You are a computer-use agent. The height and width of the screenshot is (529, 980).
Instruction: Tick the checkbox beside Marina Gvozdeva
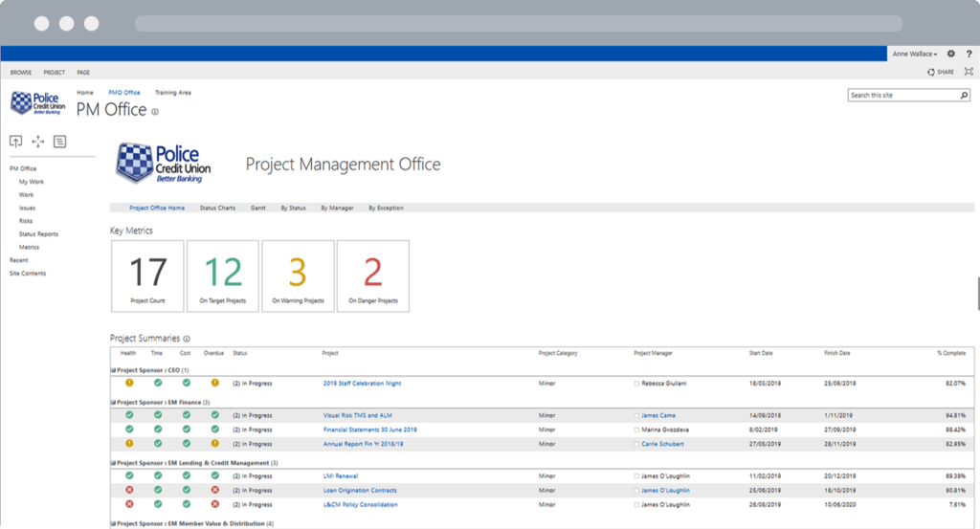click(636, 430)
